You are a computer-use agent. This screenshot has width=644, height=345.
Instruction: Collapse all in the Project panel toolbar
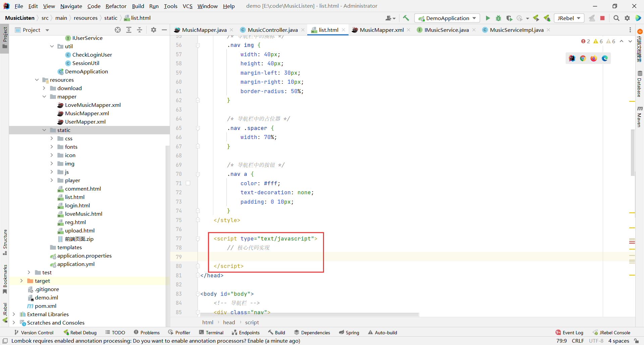point(140,30)
